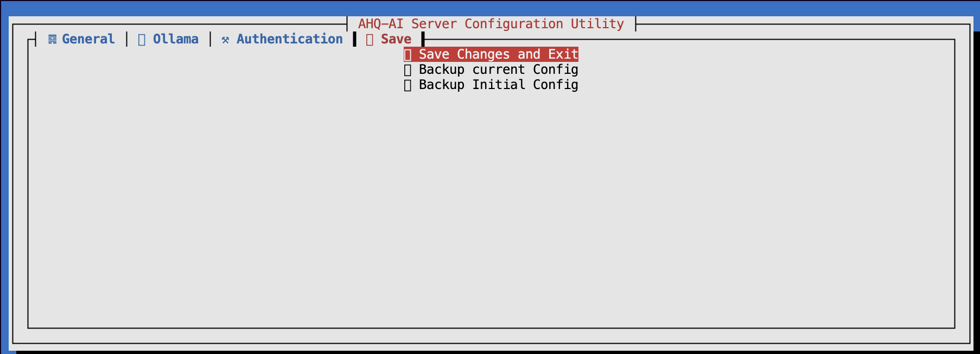Switch to the General tab
980x354 pixels.
[88, 39]
